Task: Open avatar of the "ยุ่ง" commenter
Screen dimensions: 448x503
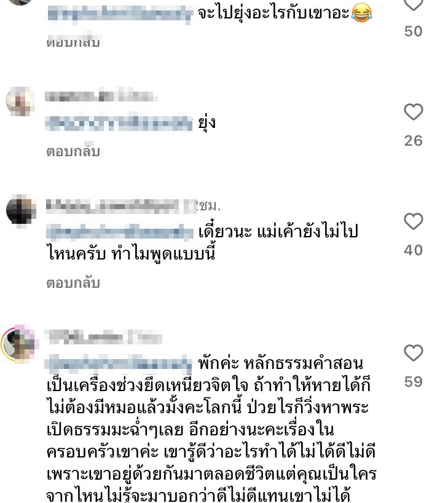Action: [20, 101]
